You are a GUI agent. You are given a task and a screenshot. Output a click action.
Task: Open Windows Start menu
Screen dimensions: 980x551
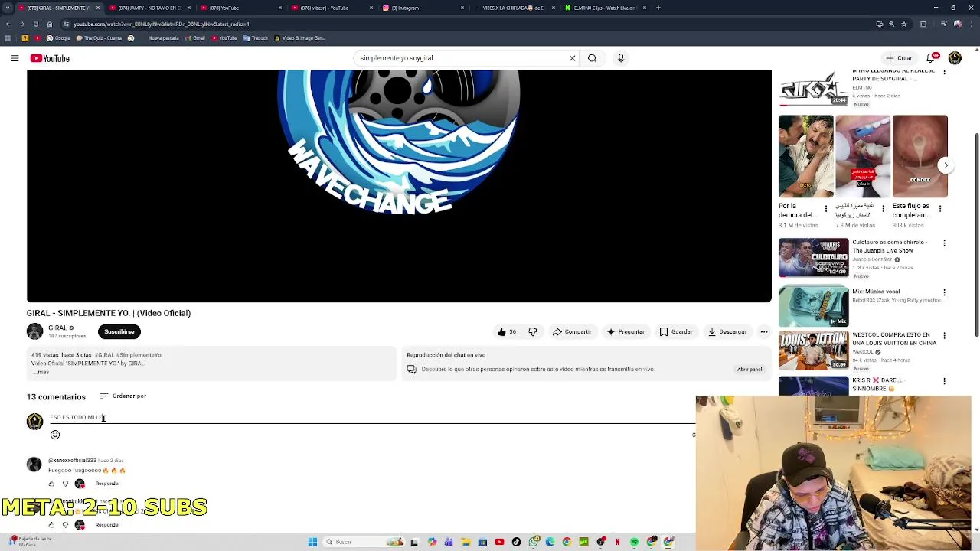pyautogui.click(x=312, y=542)
